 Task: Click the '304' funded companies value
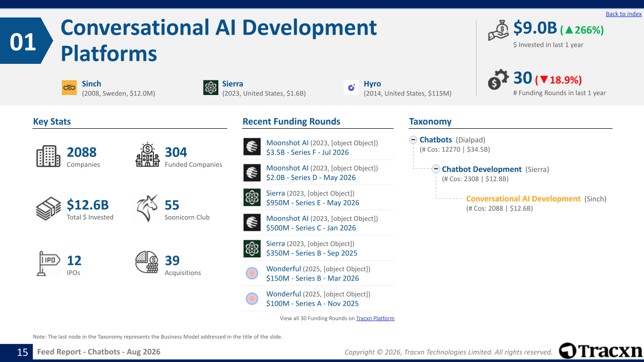(x=176, y=152)
